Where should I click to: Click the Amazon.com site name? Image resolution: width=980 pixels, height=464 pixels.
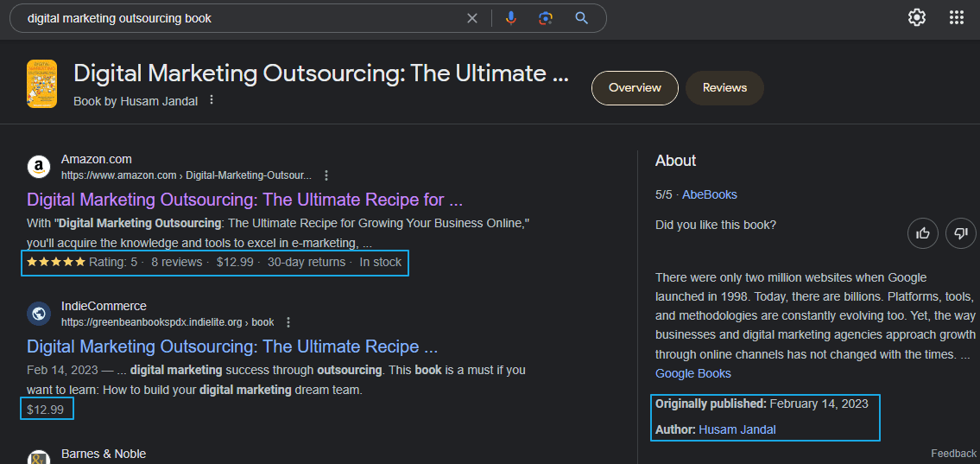tap(96, 160)
